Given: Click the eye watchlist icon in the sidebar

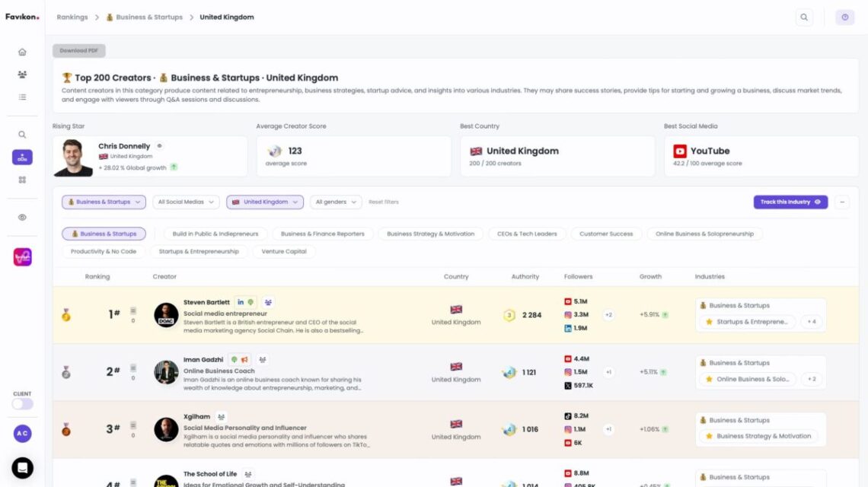Looking at the screenshot, I should tap(22, 217).
